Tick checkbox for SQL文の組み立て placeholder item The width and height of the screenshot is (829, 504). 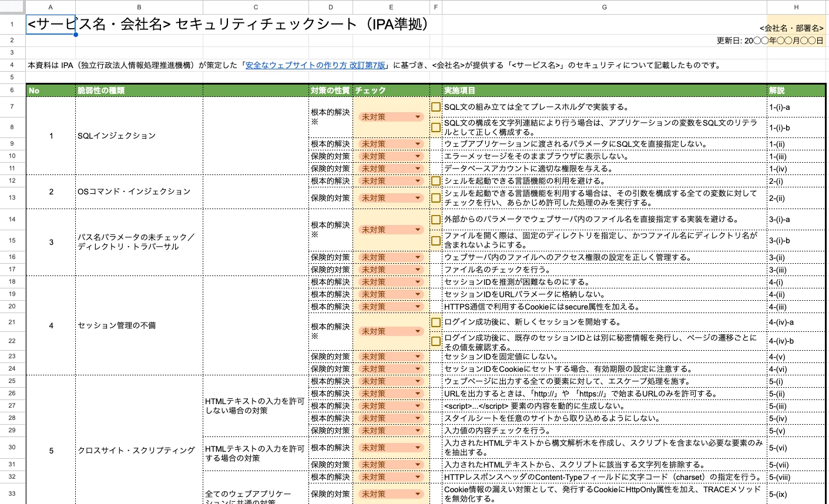point(436,107)
